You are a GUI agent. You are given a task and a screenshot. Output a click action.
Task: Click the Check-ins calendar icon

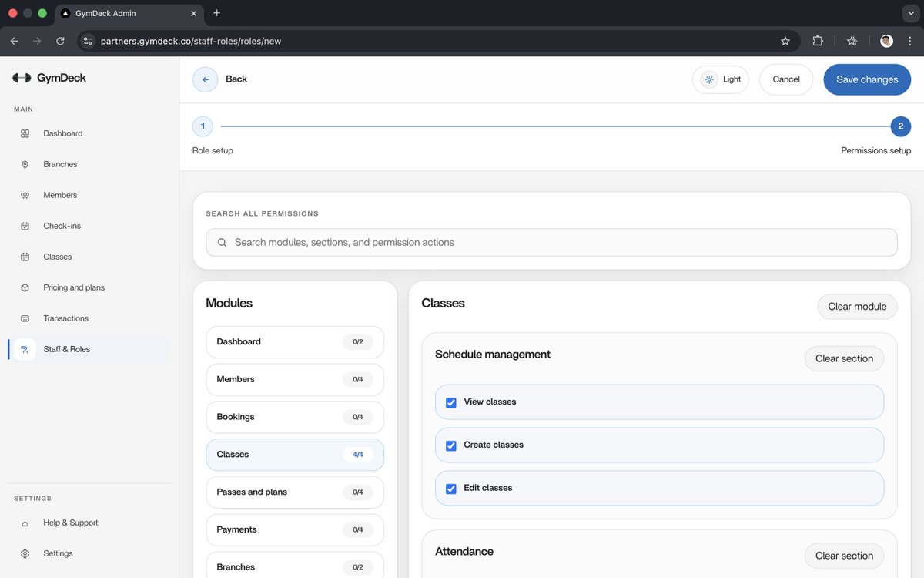[25, 226]
